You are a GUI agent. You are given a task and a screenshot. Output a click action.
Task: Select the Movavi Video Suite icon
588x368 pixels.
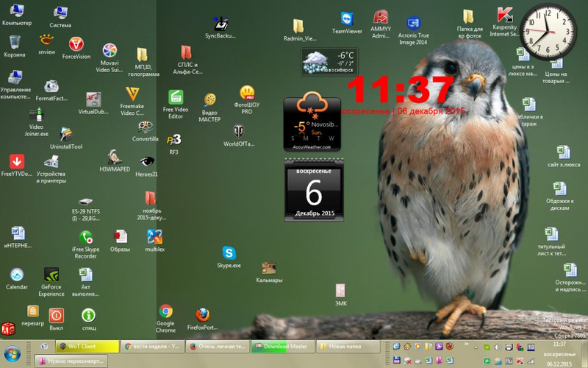pos(110,51)
